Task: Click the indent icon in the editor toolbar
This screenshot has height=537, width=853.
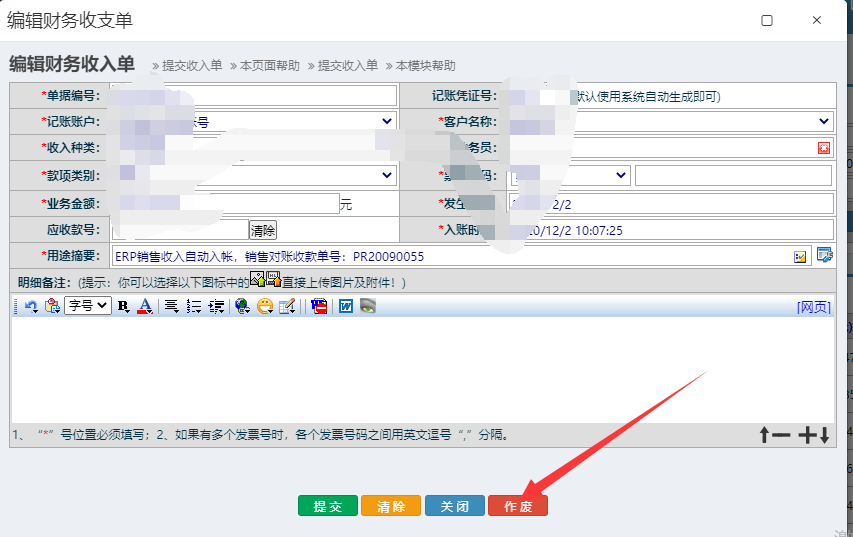Action: (217, 306)
